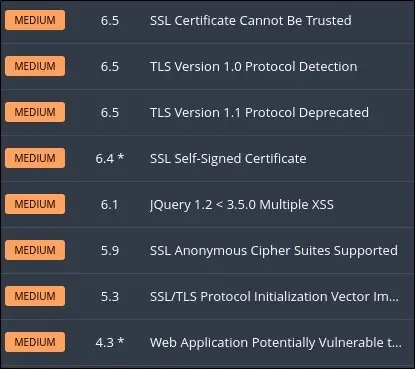Click score 4.3 * of Web Application row

tap(110, 342)
